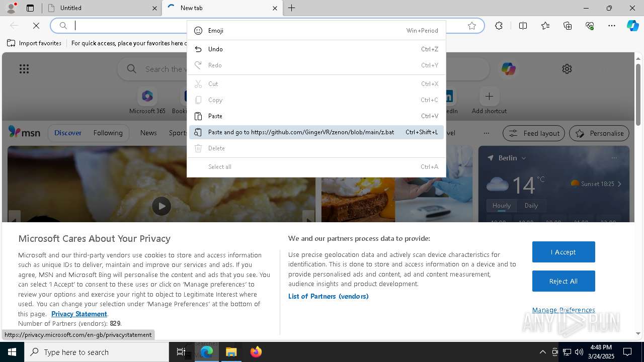Image resolution: width=644 pixels, height=362 pixels.
Task: Click the Personalise button
Action: point(599,133)
